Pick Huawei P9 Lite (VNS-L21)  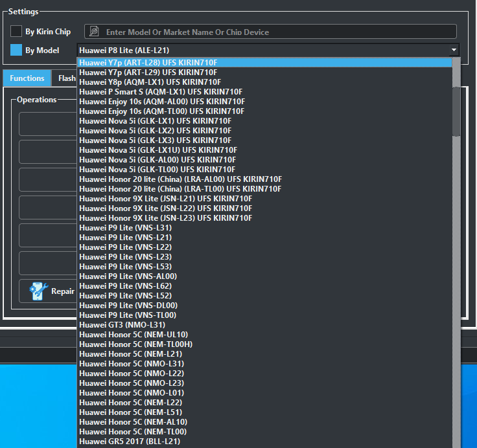264,238
